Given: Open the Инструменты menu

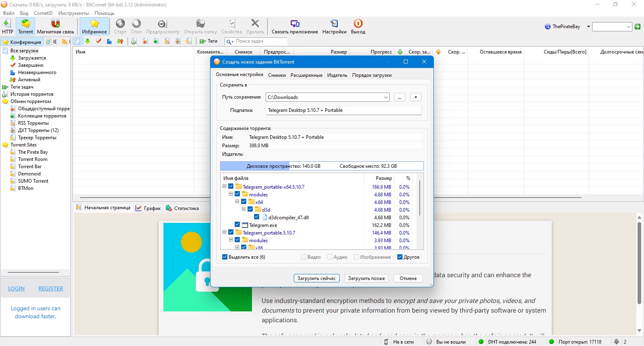Looking at the screenshot, I should [x=73, y=13].
